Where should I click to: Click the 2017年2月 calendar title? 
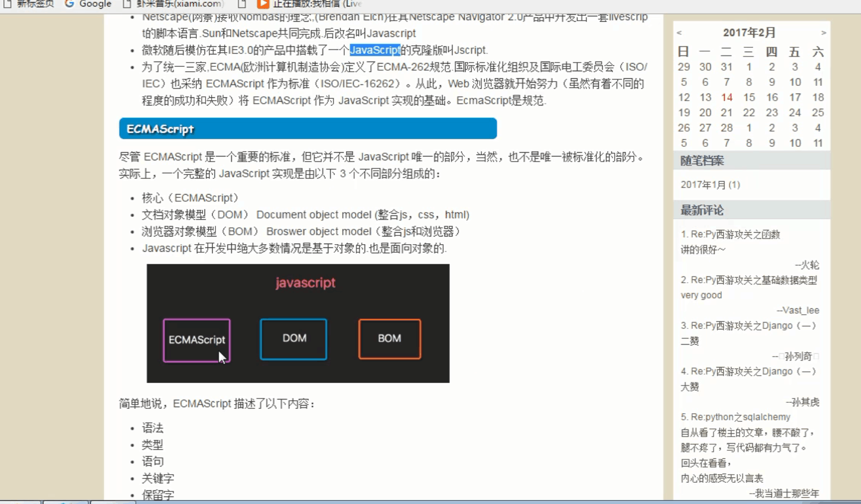pos(749,33)
